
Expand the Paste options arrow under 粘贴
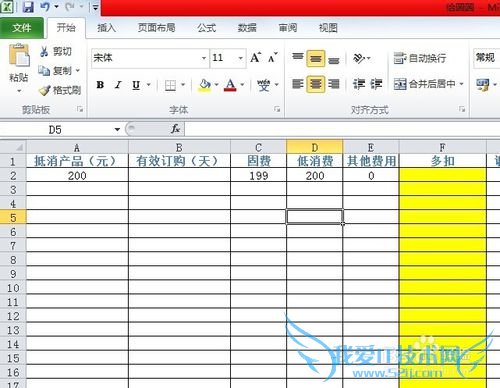pos(19,90)
